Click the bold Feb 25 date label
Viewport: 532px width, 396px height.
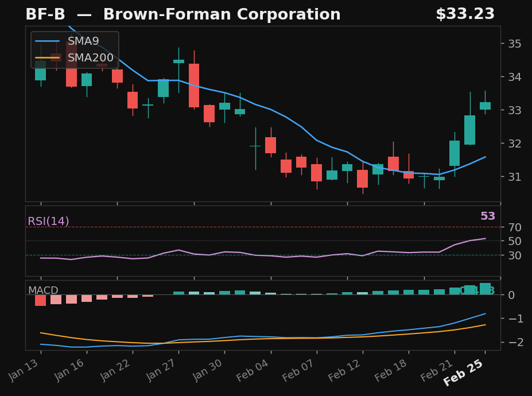tap(463, 372)
